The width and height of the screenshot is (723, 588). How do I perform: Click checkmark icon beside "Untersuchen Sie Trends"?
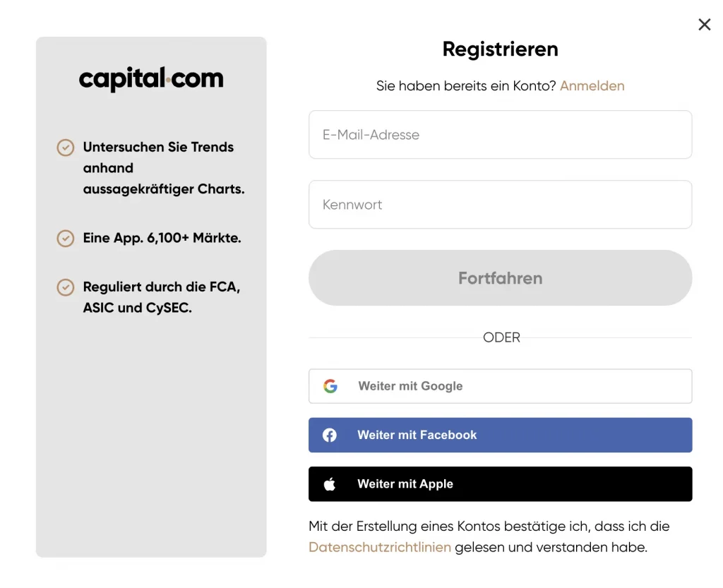pyautogui.click(x=66, y=148)
